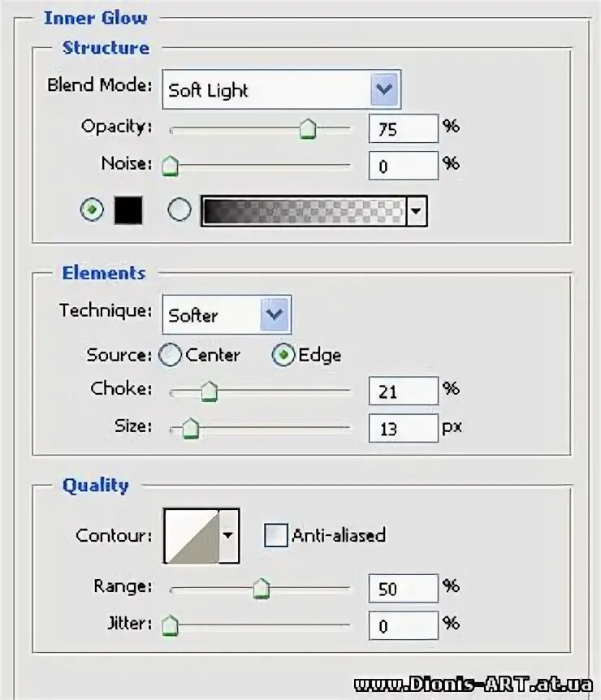Viewport: 601px width, 700px height.
Task: Click the Jitter slider handle
Action: [x=169, y=625]
